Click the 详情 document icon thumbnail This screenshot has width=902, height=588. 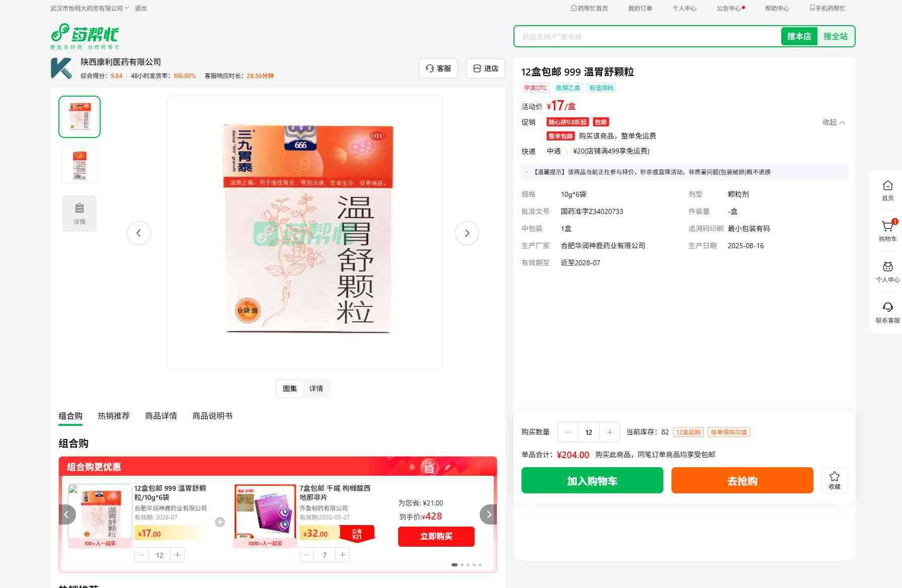point(80,213)
